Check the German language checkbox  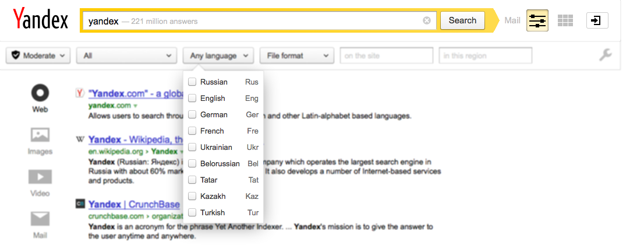(x=192, y=114)
